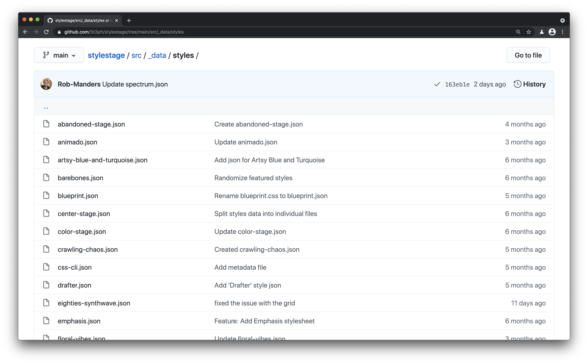Open the History commits link
The image size is (588, 364).
(529, 84)
